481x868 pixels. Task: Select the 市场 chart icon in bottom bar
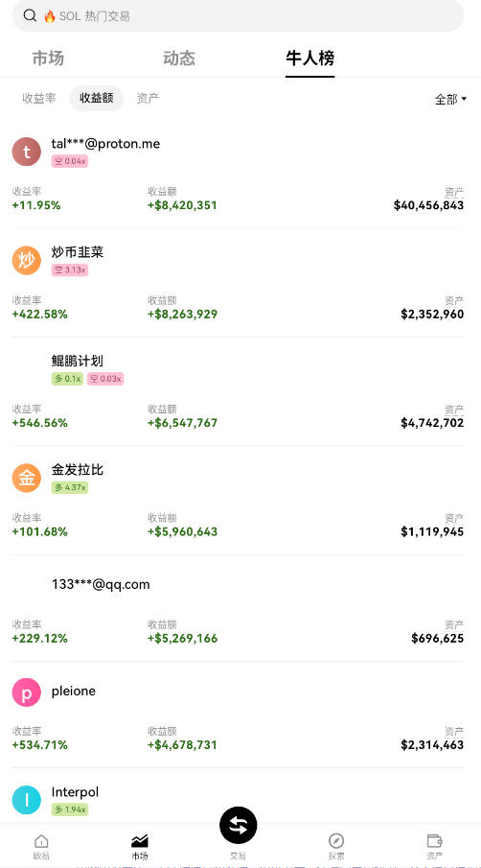[139, 841]
